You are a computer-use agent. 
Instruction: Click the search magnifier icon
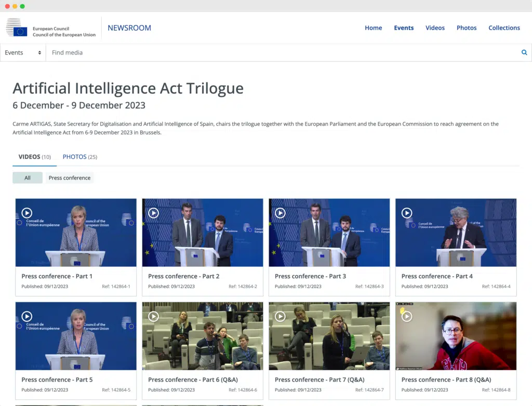point(524,52)
